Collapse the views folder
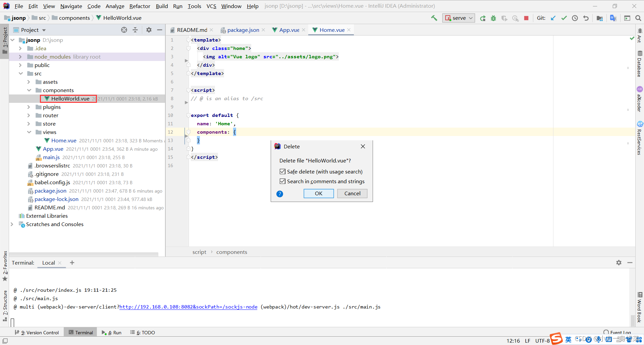The height and width of the screenshot is (345, 644). [29, 132]
